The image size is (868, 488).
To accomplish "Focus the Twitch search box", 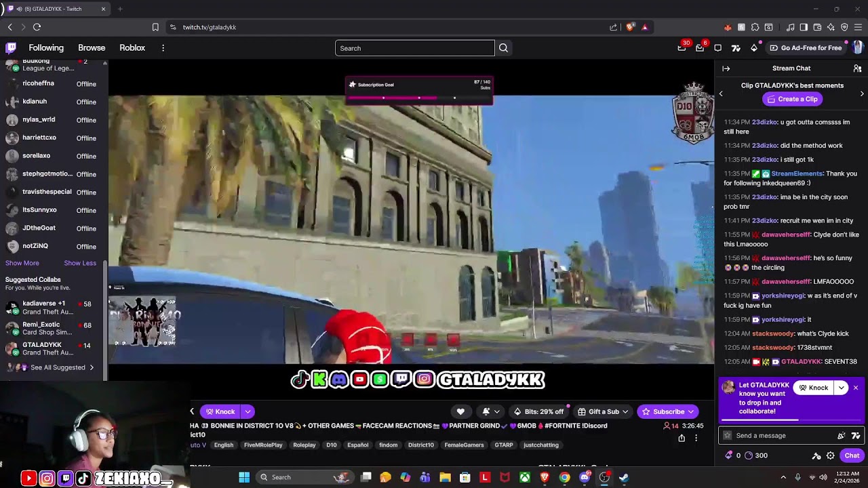I will (x=414, y=48).
